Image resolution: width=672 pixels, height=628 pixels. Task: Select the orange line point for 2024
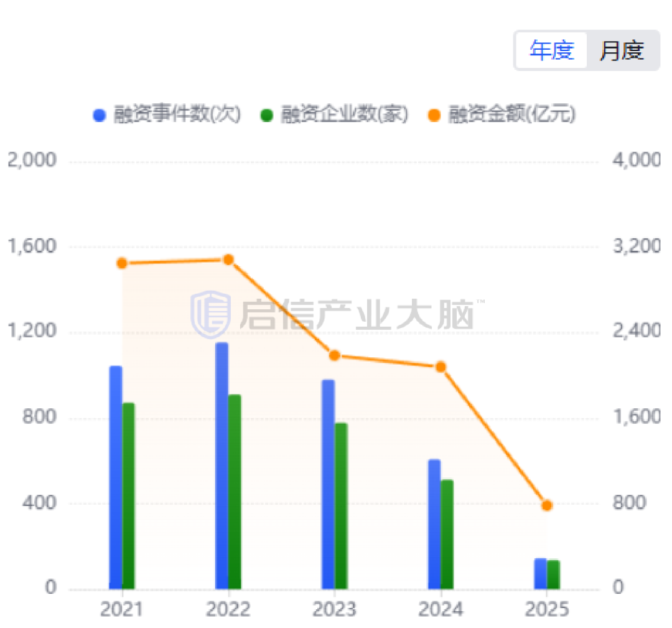pos(441,367)
